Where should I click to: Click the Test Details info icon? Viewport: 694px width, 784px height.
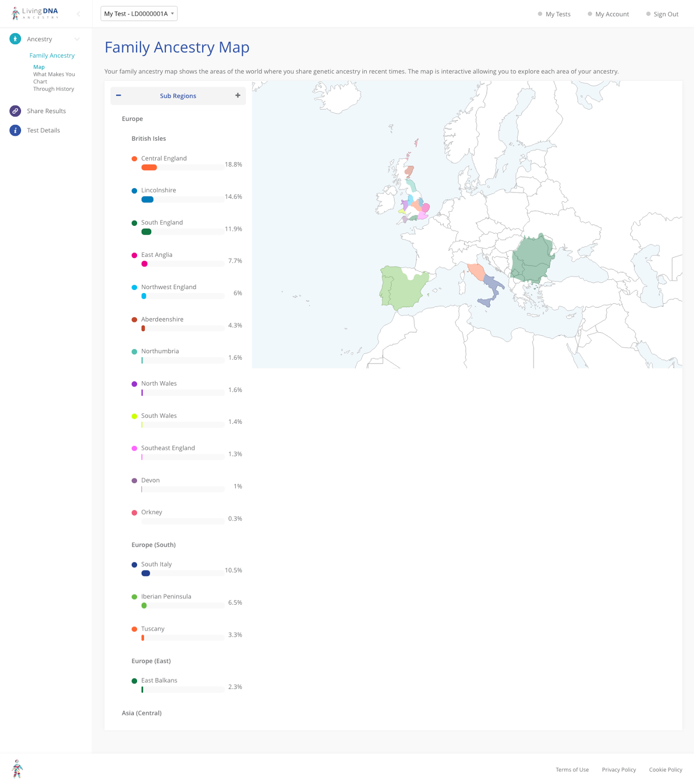tap(15, 130)
